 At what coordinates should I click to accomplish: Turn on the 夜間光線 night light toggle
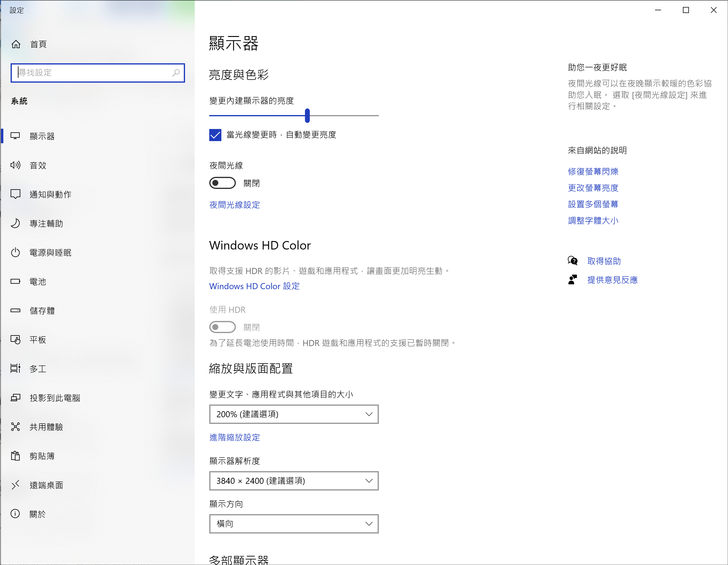(x=222, y=183)
